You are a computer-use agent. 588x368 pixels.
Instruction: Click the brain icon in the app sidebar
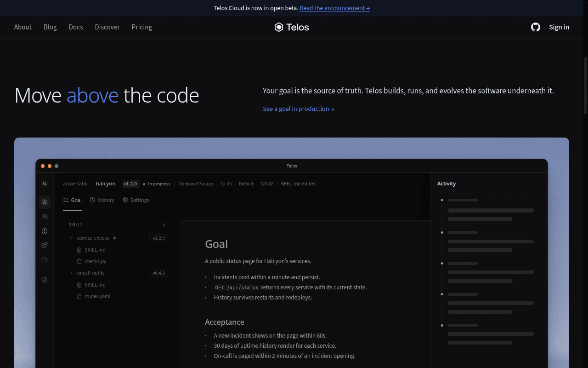coord(45,231)
